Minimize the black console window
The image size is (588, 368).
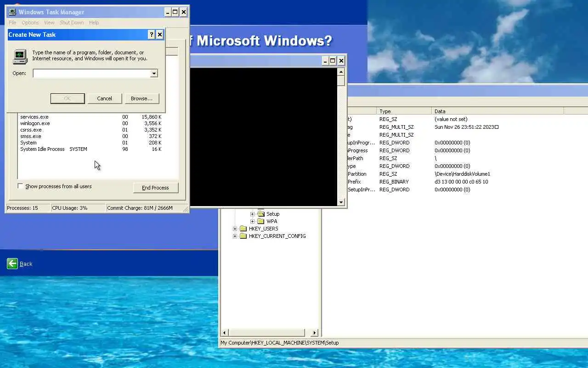tap(325, 61)
